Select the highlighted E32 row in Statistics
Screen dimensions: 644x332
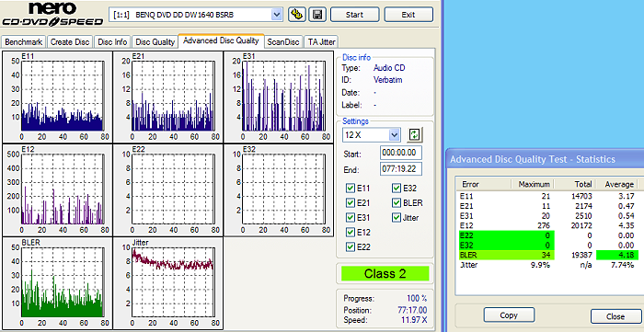tap(548, 246)
